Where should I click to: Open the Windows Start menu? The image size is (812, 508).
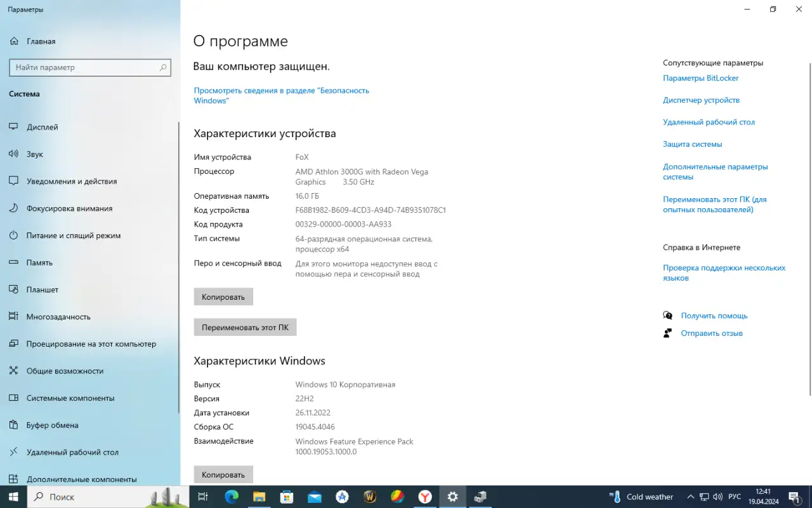[13, 497]
